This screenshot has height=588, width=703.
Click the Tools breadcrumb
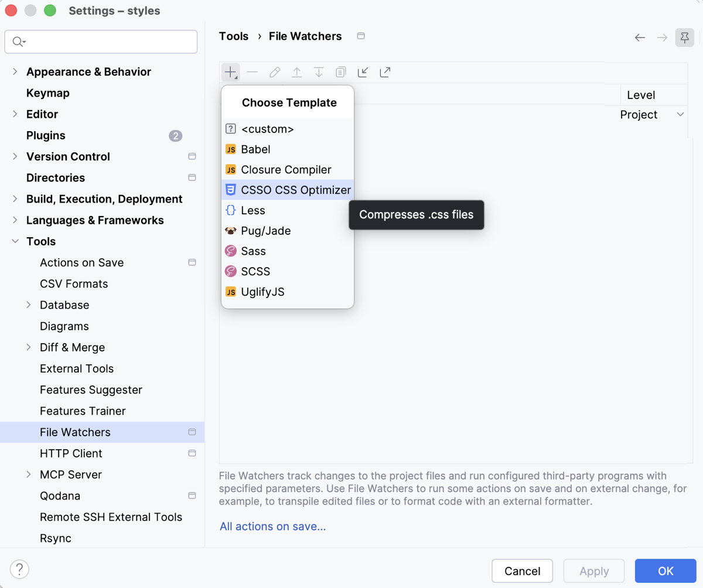tap(234, 36)
